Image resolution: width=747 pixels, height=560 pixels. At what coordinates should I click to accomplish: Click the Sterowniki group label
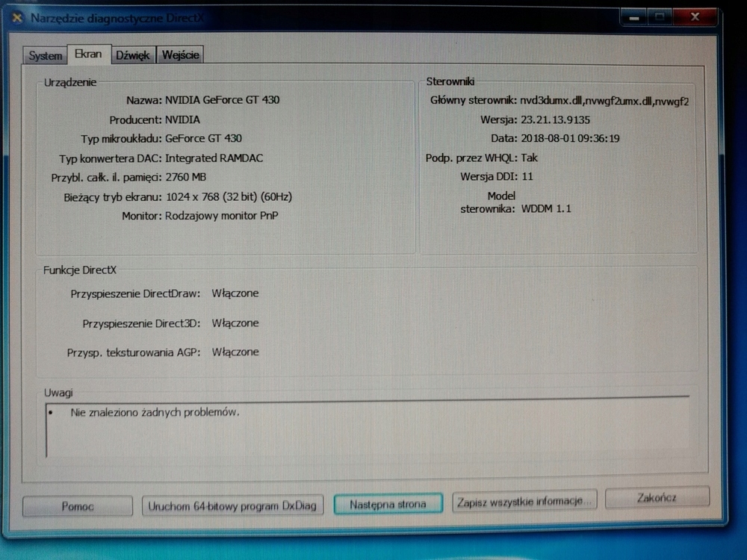coord(450,81)
